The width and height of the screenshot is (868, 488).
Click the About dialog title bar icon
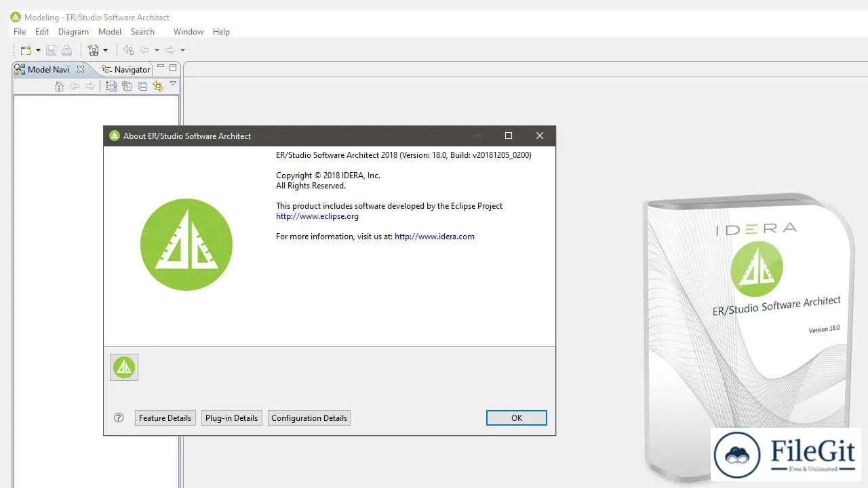115,136
